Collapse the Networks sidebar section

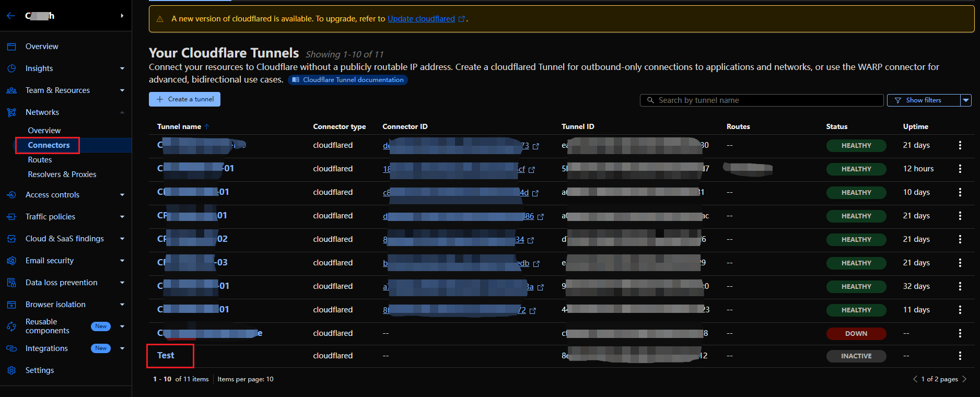coord(122,112)
